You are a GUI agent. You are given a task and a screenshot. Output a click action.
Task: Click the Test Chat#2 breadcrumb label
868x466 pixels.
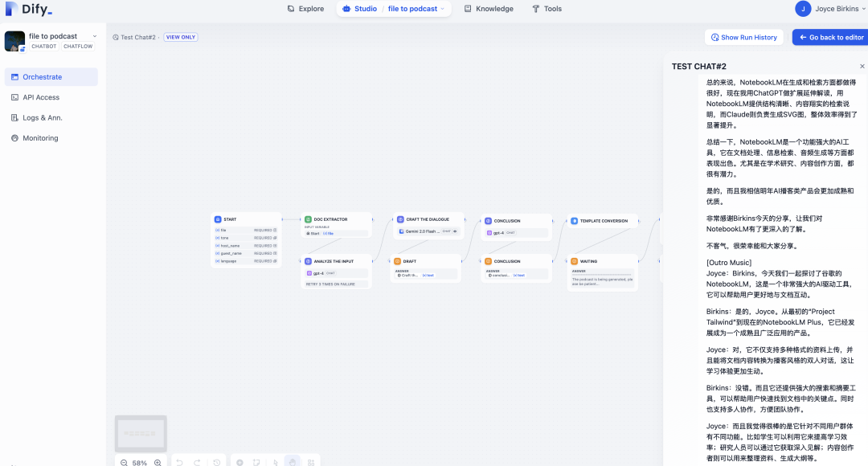(x=138, y=38)
